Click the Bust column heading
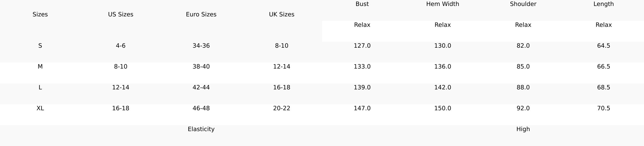The height and width of the screenshot is (146, 644). click(x=362, y=4)
